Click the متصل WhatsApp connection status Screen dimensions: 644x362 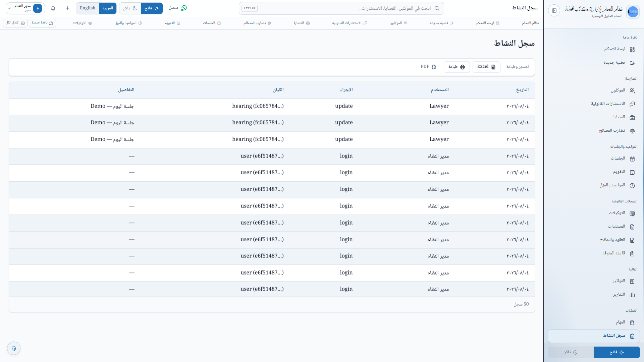178,8
